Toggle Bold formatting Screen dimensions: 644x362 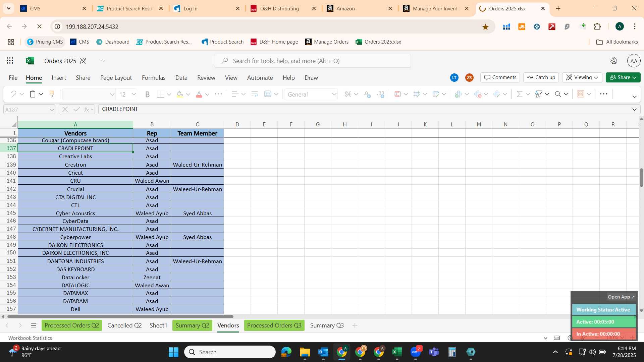coord(147,94)
